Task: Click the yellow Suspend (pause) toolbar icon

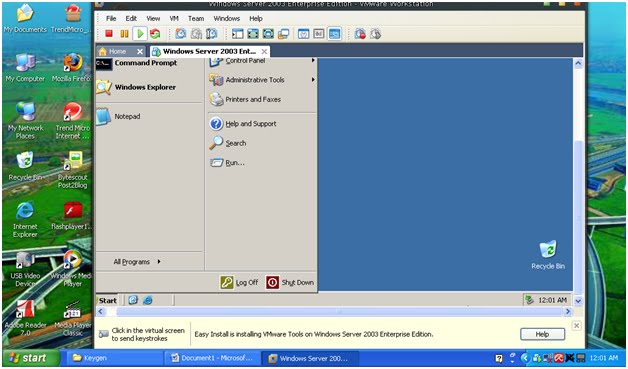Action: tap(124, 34)
